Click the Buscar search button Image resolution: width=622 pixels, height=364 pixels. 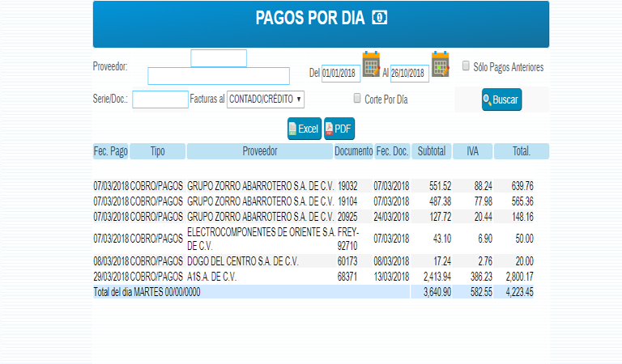coord(501,99)
